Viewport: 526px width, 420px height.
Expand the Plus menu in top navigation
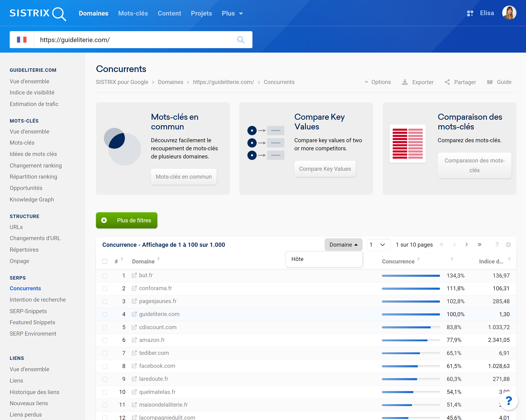[232, 13]
